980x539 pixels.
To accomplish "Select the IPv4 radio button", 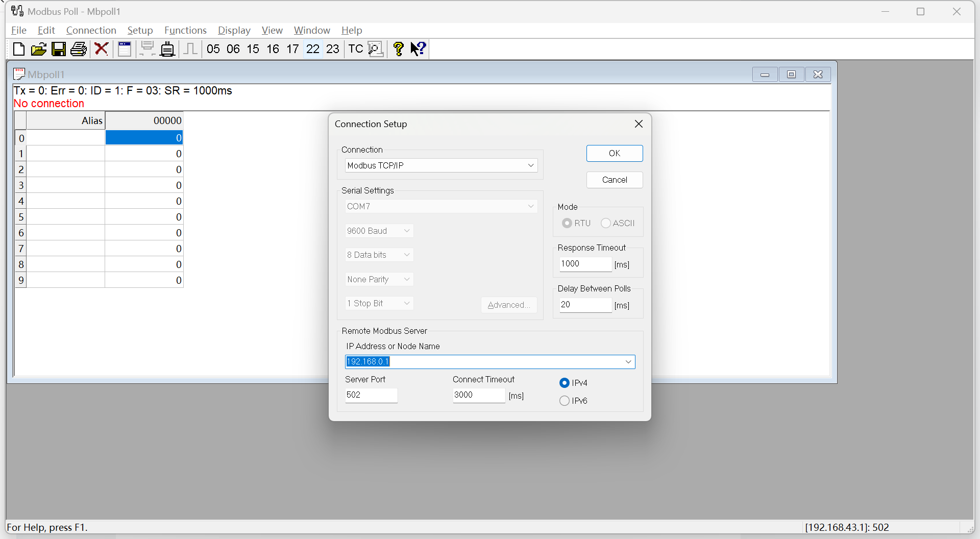I will coord(565,383).
